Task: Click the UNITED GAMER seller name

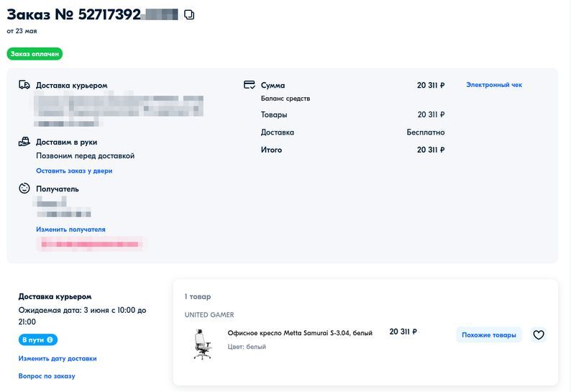Action: [209, 315]
